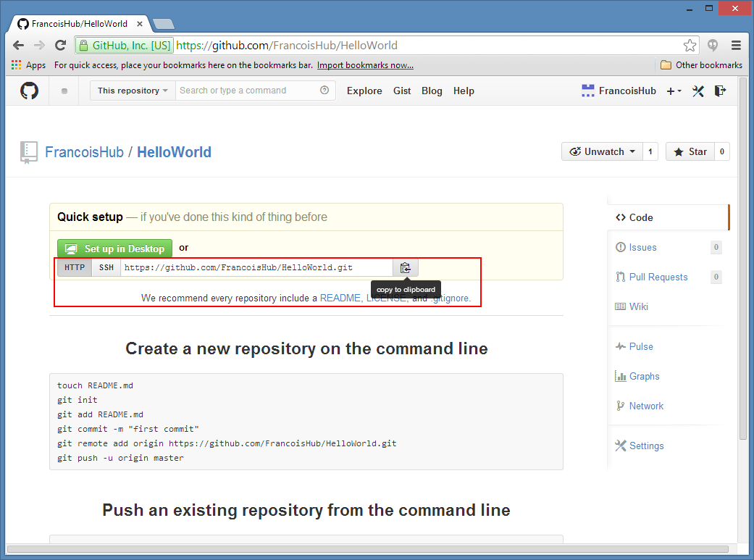This screenshot has height=560, width=754.
Task: Click Import bookmarks now link
Action: click(365, 65)
